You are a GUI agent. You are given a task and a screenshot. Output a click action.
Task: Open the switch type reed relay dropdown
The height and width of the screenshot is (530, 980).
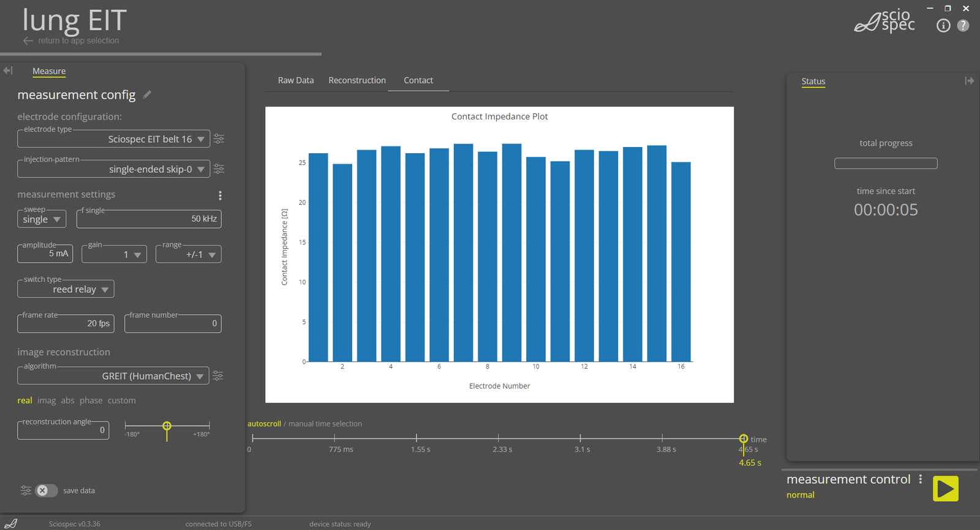[105, 290]
